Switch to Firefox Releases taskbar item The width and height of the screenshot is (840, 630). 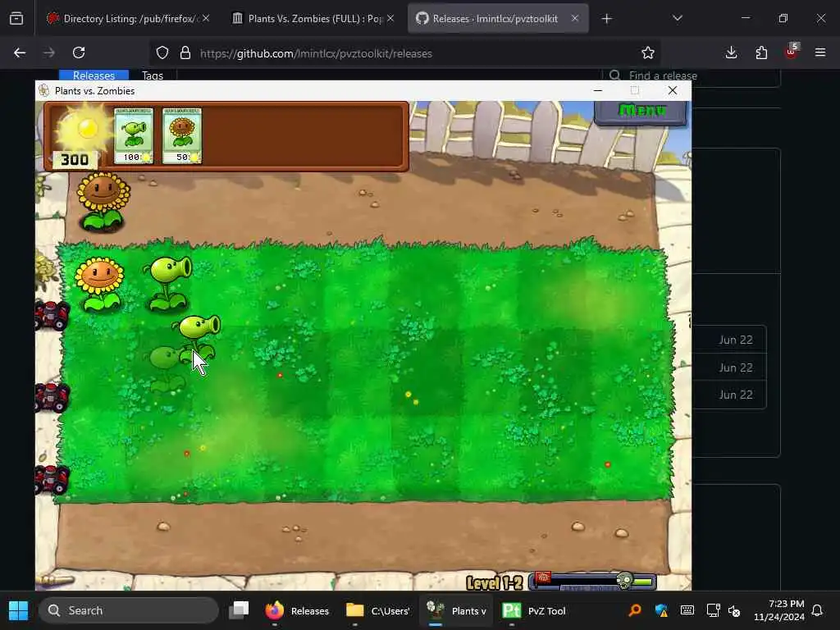coord(297,610)
